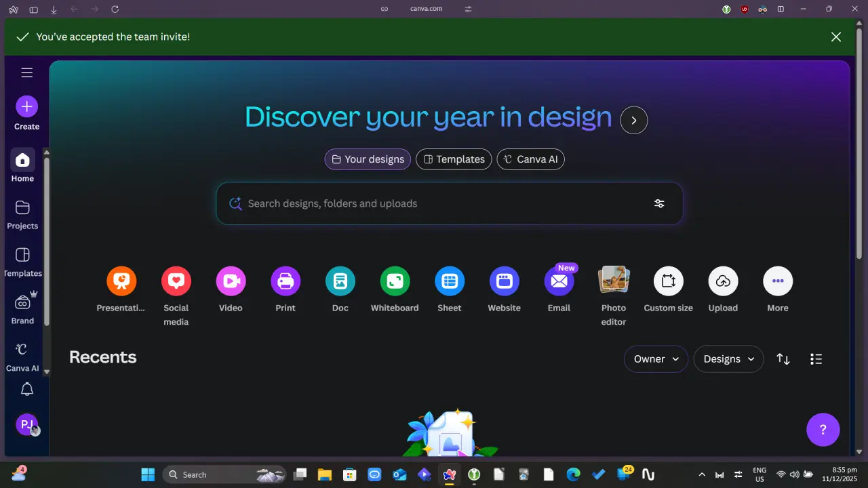
Task: Go to Templates in the sidebar
Action: click(22, 262)
